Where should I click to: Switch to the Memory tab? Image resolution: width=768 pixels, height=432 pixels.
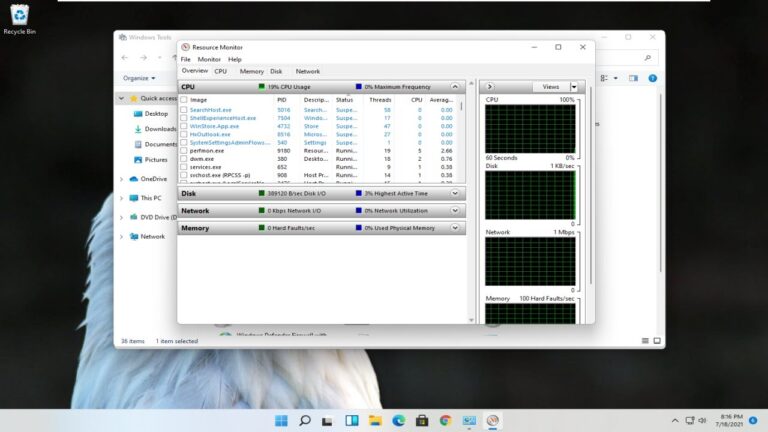(251, 72)
